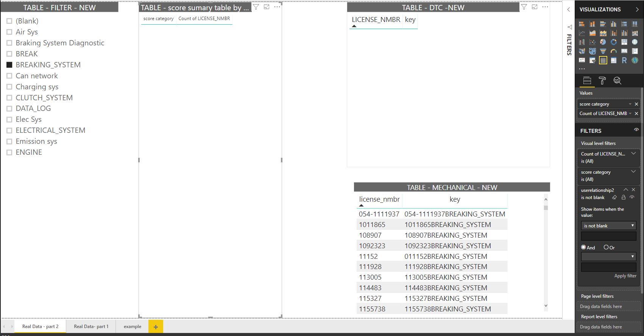This screenshot has width=644, height=336.
Task: Click the first filter value input box
Action: 609,236
